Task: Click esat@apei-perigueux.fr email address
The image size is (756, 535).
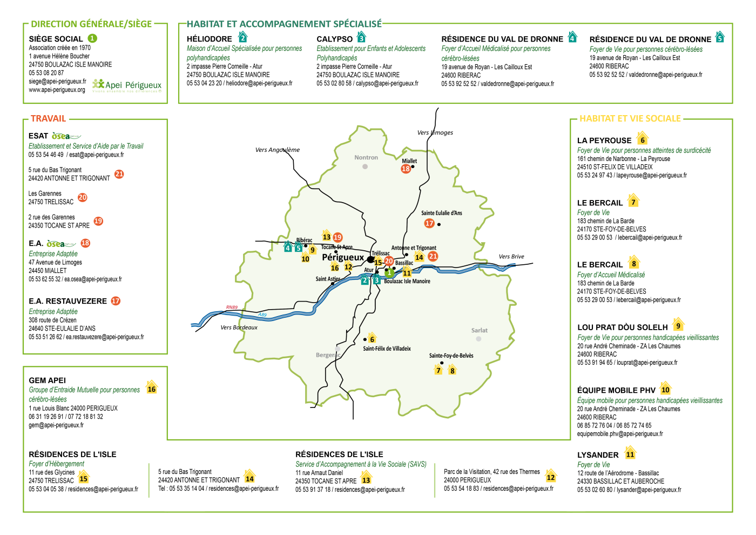Action: [x=96, y=155]
